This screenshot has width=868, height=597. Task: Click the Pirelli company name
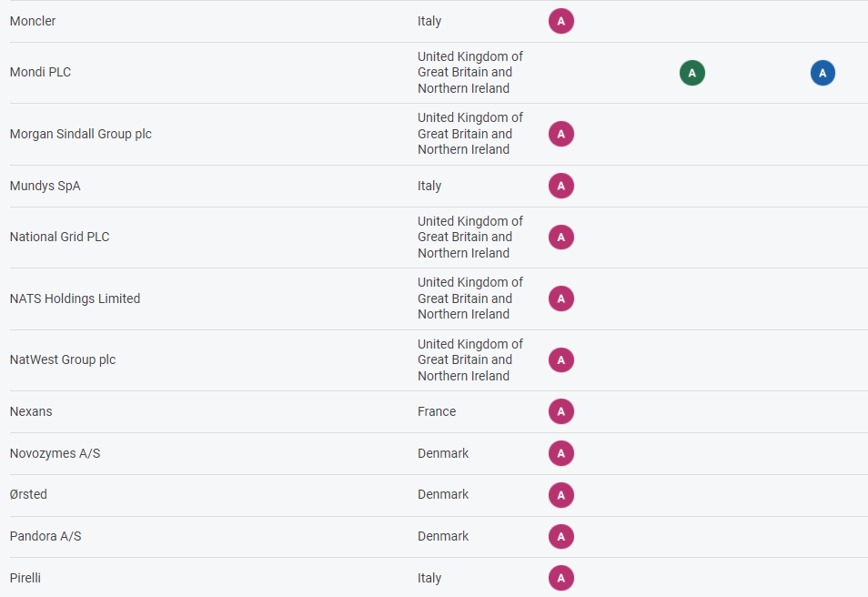pos(25,578)
